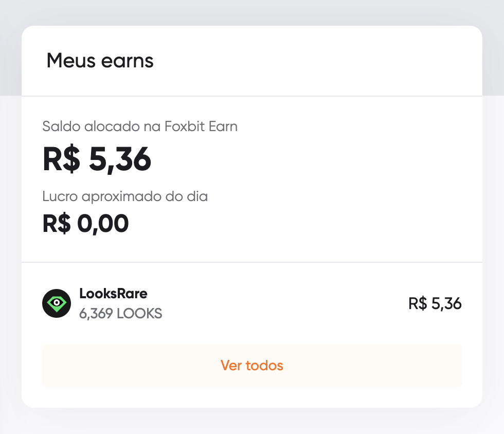The image size is (504, 434).
Task: Open the Ver todos button
Action: pos(252,366)
